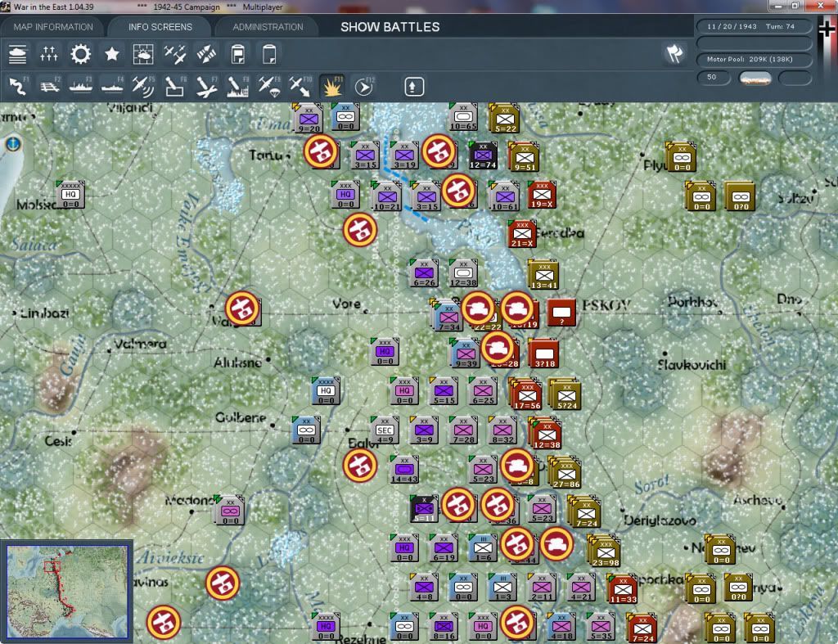Select the 12=74 black unit counter

coord(483,155)
